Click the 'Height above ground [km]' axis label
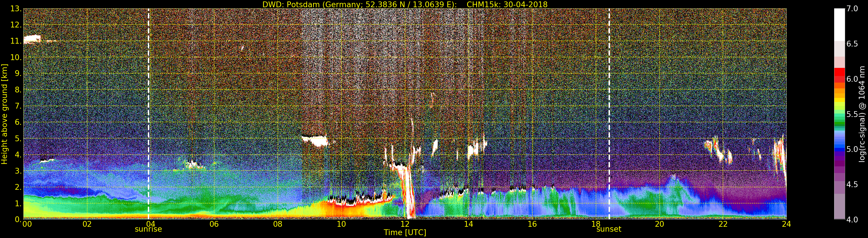 pos(4,114)
